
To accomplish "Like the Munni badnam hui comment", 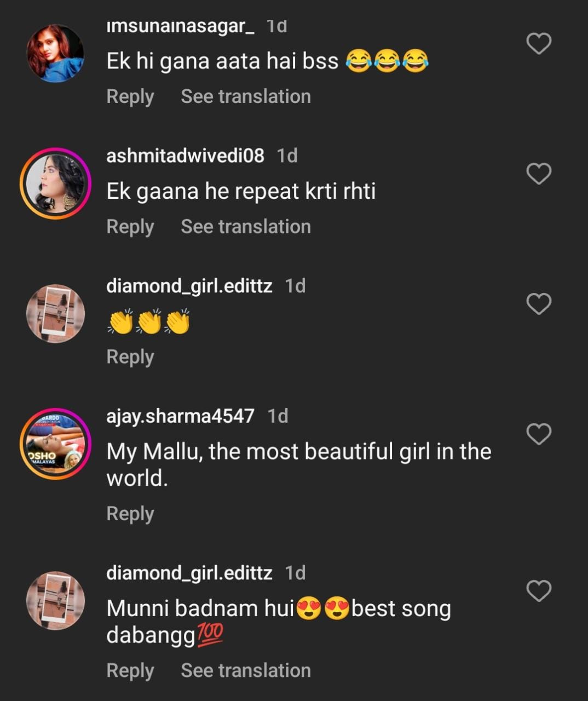I will 539,591.
